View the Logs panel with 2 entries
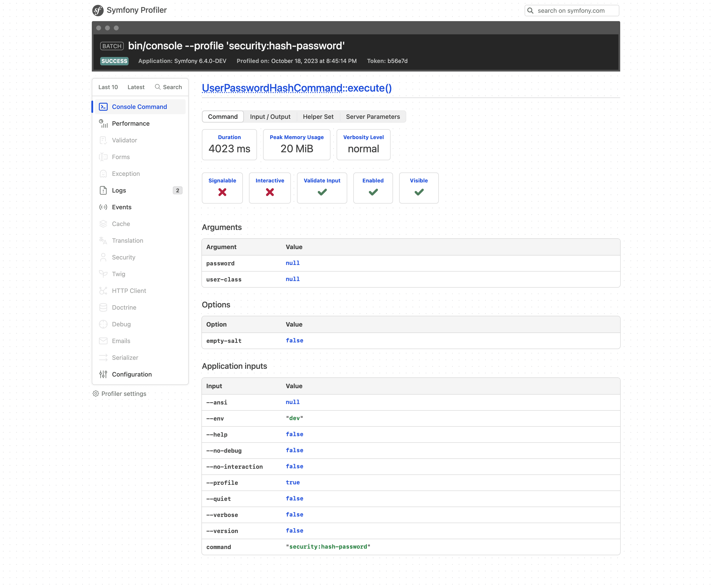 tap(119, 190)
